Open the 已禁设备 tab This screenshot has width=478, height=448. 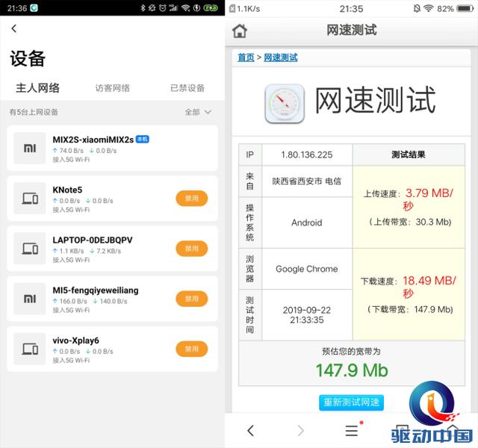tap(187, 88)
